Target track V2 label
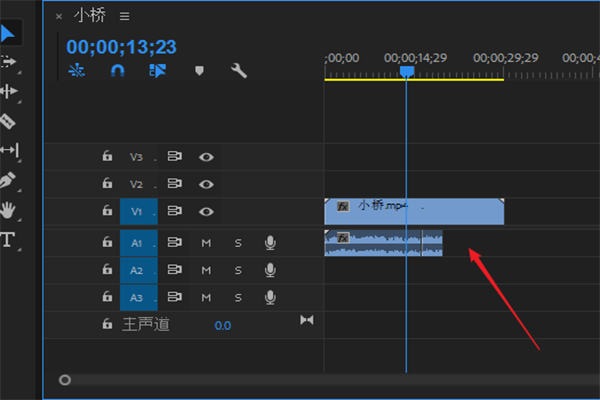The height and width of the screenshot is (400, 600). click(x=136, y=184)
